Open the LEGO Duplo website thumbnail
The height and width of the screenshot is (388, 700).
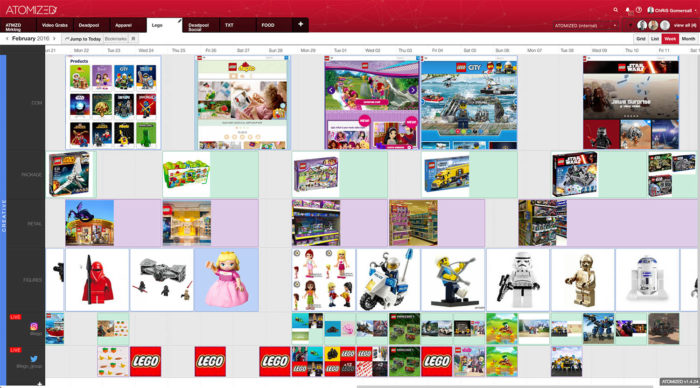[242, 102]
